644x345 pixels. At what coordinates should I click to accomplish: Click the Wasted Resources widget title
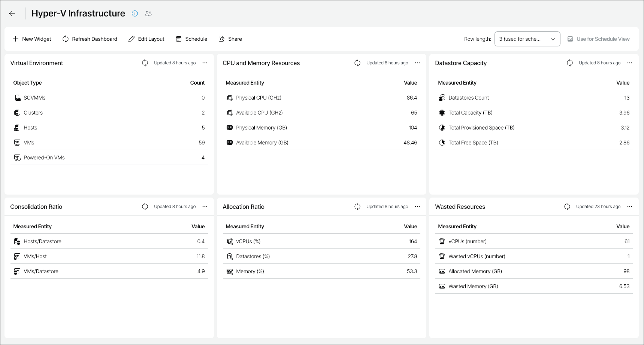[460, 207]
